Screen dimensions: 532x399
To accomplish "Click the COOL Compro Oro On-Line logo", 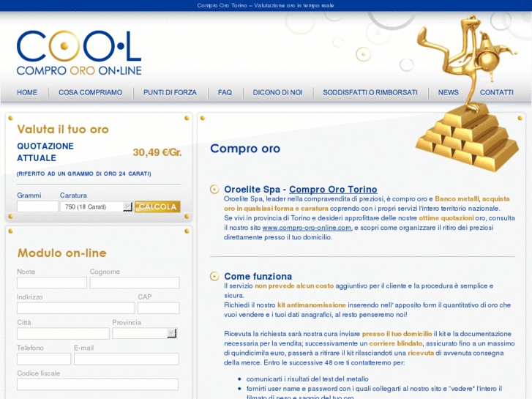I will 79,53.
